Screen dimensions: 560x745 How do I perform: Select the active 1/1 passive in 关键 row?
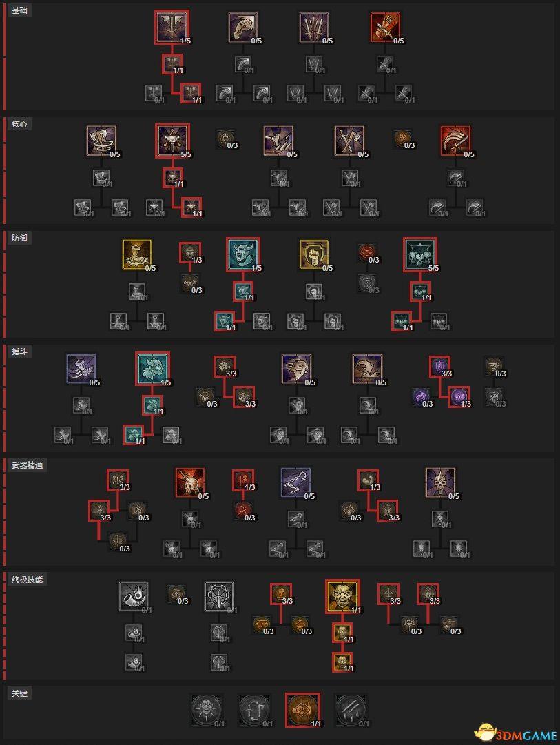coord(302,710)
